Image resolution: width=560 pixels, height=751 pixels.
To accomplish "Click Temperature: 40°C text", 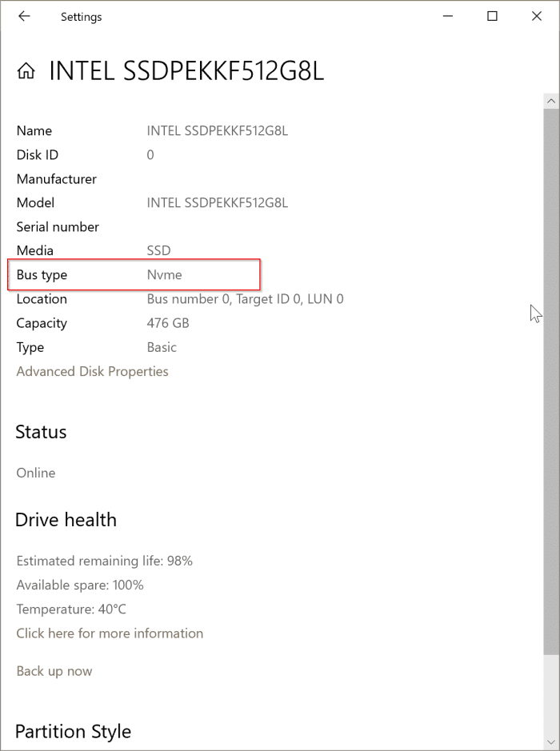I will pyautogui.click(x=71, y=609).
